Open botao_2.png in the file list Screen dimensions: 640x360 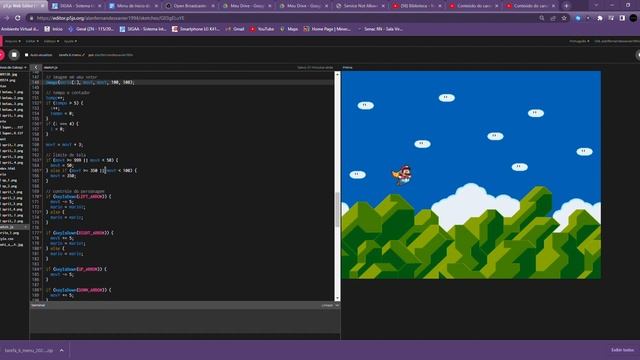(x=12, y=98)
